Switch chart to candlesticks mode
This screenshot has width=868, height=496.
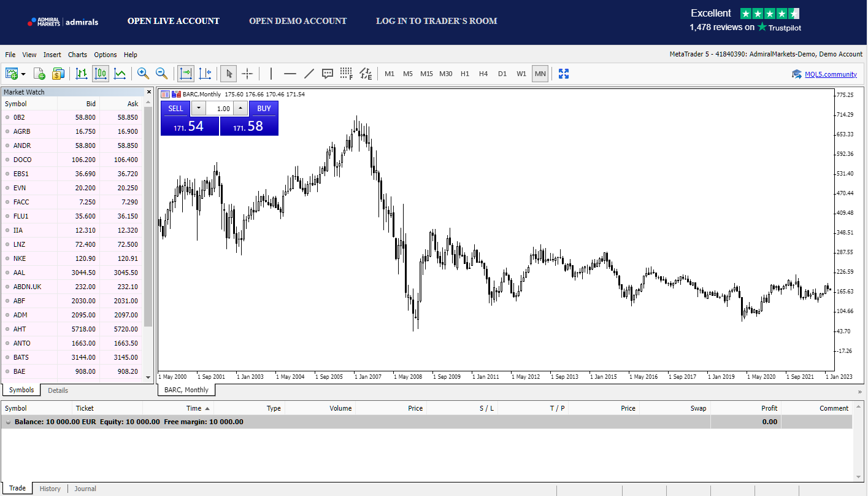click(x=101, y=74)
